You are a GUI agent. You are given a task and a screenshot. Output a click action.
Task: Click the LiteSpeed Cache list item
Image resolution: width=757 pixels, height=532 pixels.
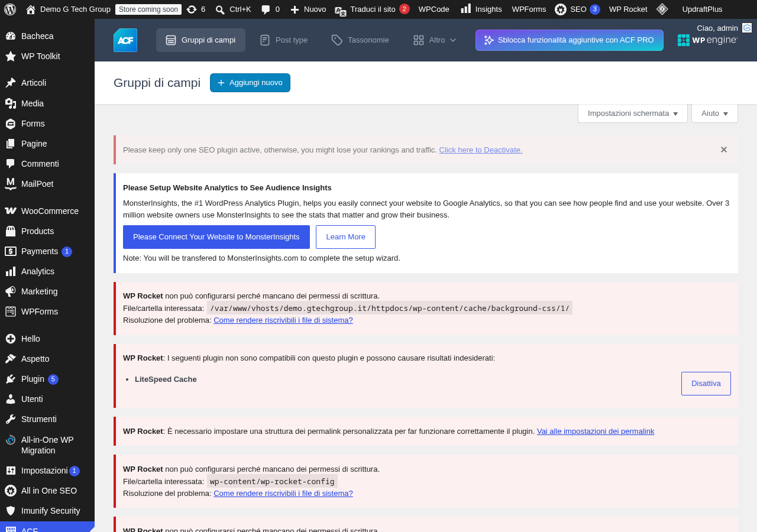pyautogui.click(x=166, y=379)
